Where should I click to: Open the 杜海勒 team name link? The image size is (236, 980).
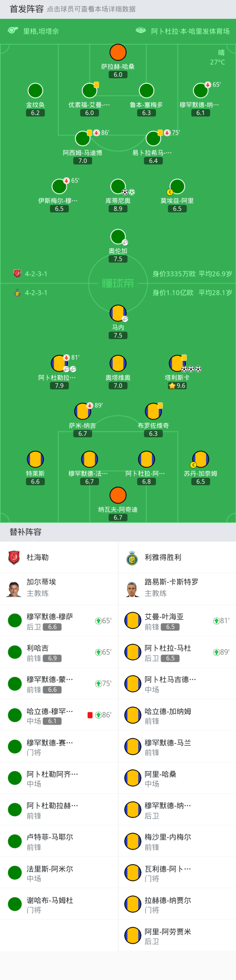[x=38, y=557]
